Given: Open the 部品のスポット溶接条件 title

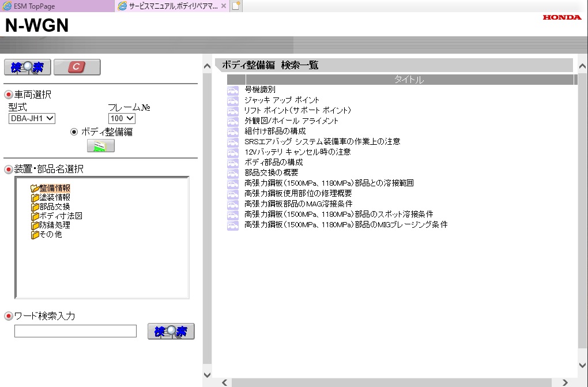Looking at the screenshot, I should (339, 214).
